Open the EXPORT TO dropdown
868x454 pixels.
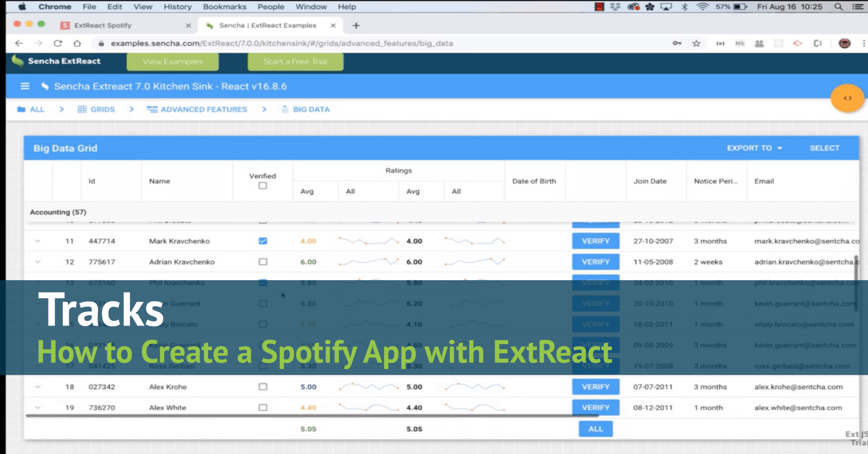click(x=754, y=148)
